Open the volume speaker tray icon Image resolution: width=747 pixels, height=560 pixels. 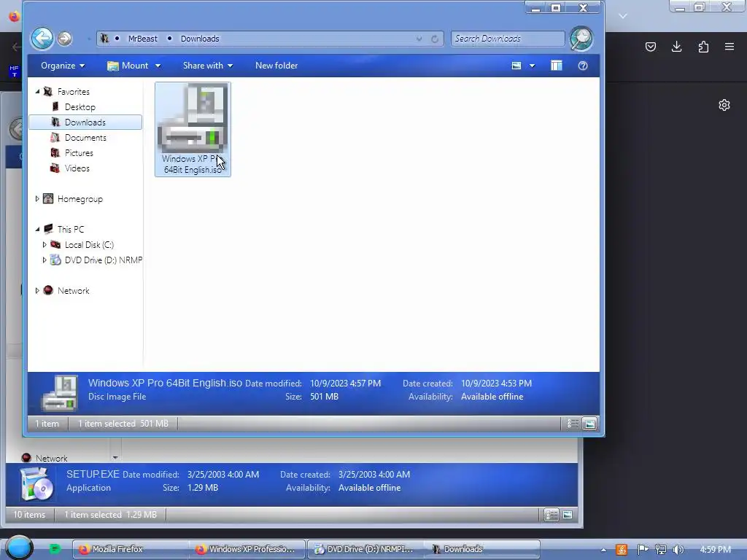[x=678, y=550]
